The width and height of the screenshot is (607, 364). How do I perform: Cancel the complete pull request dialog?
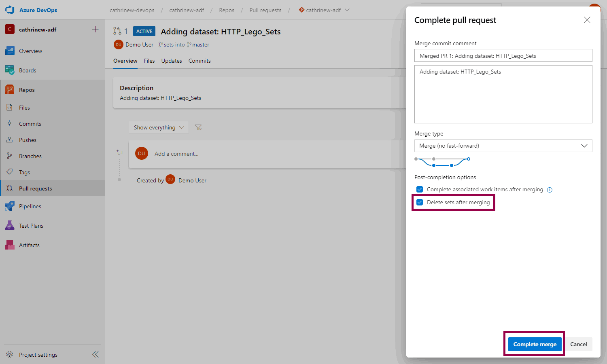[x=578, y=344]
